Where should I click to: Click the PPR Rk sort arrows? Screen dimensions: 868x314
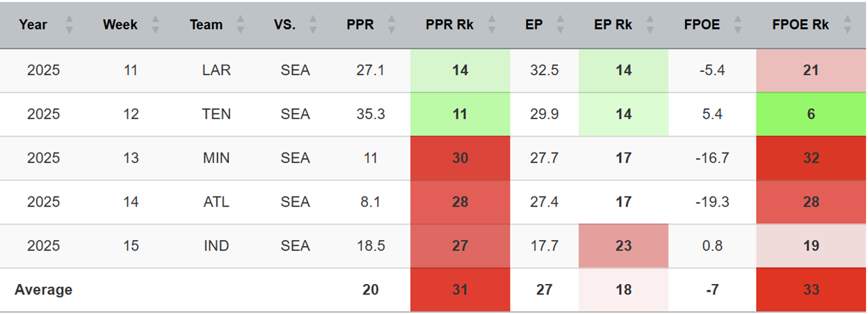[492, 25]
